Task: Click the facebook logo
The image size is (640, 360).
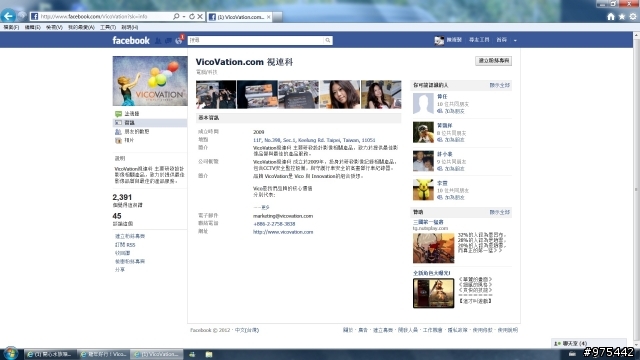Action: (x=131, y=40)
